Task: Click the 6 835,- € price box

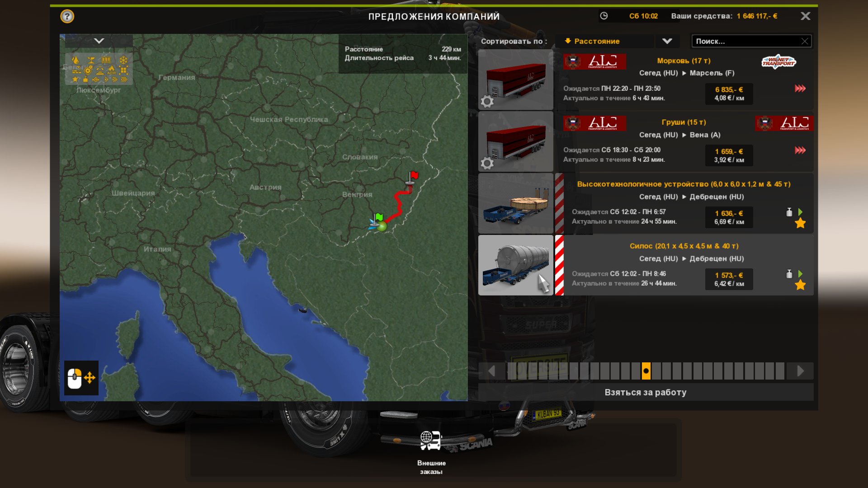Action: pos(729,94)
